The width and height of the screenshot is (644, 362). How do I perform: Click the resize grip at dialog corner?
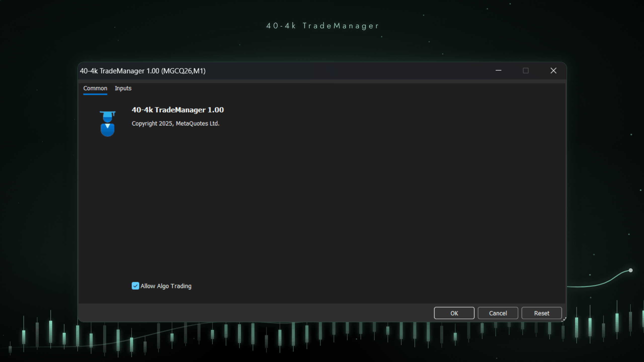564,319
